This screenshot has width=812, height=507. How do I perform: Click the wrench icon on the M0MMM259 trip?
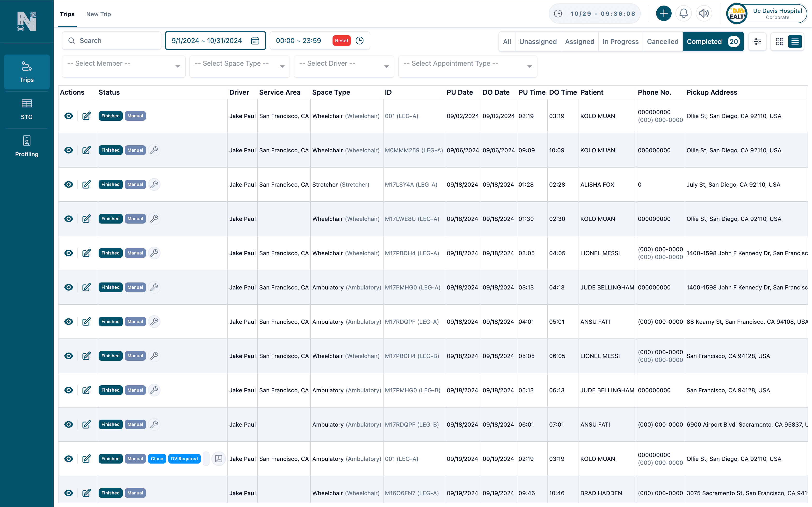tap(154, 150)
